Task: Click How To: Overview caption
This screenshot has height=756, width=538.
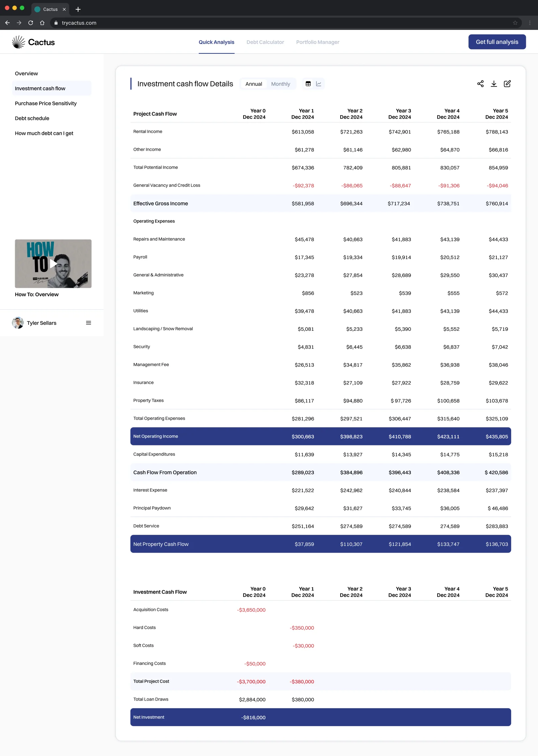Action: pos(37,294)
